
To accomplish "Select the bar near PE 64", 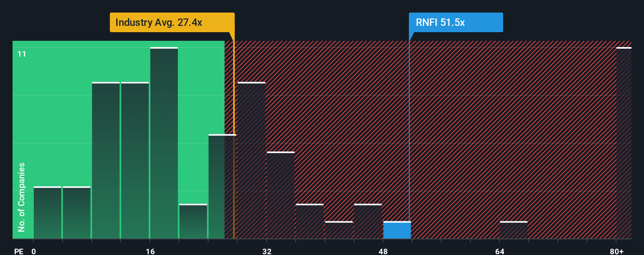I will click(514, 230).
